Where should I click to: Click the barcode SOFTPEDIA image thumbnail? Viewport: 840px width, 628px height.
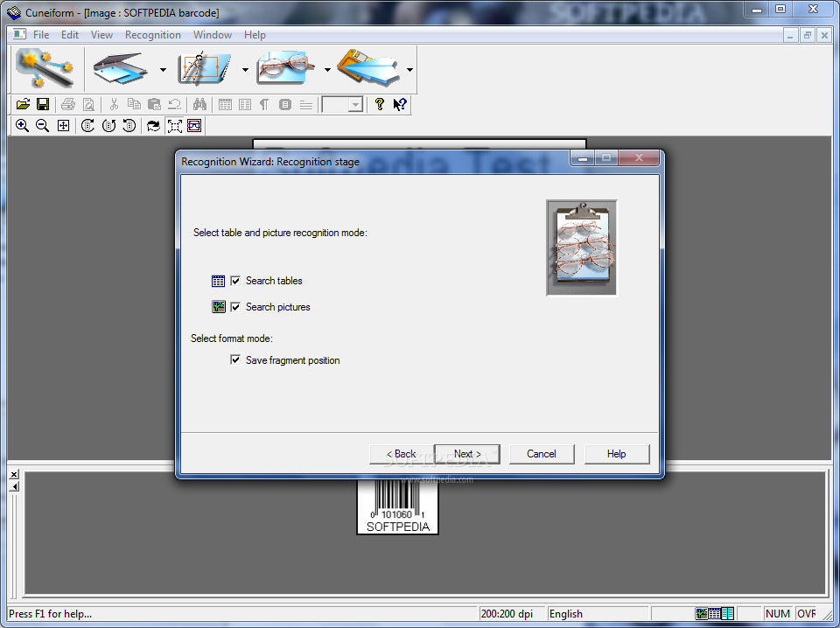[397, 506]
